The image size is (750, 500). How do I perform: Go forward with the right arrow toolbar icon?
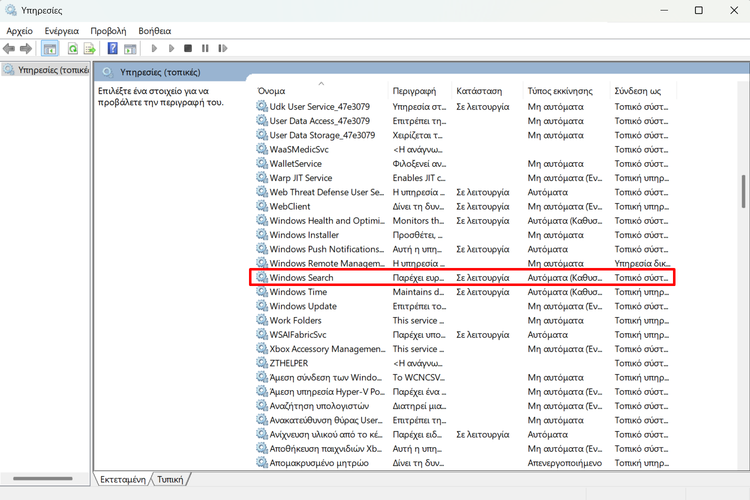tap(26, 48)
